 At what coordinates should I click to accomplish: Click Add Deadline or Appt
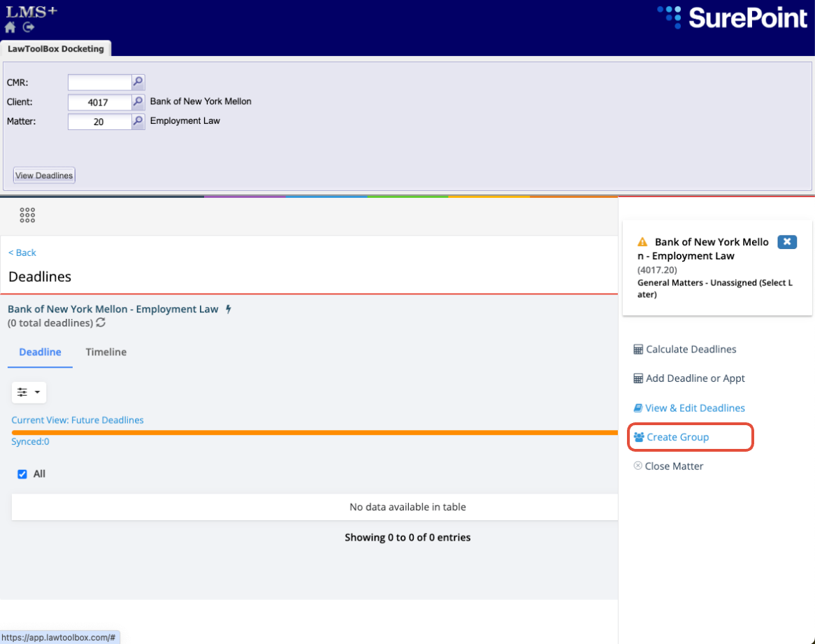pos(688,378)
